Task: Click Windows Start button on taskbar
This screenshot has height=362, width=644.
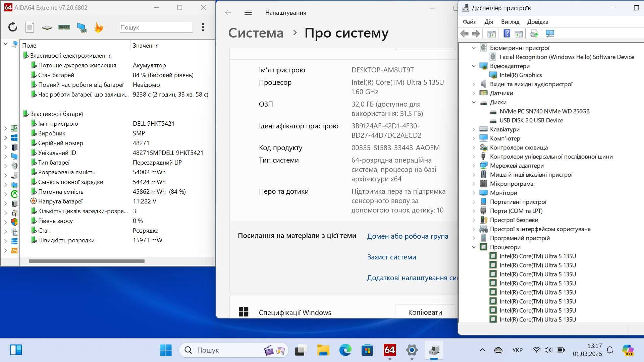Action: coord(166,350)
